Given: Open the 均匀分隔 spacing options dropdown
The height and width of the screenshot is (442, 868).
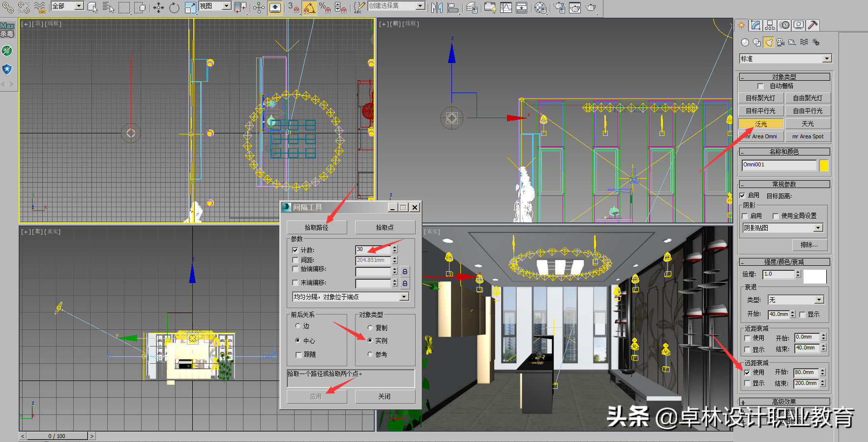Looking at the screenshot, I should click(404, 297).
